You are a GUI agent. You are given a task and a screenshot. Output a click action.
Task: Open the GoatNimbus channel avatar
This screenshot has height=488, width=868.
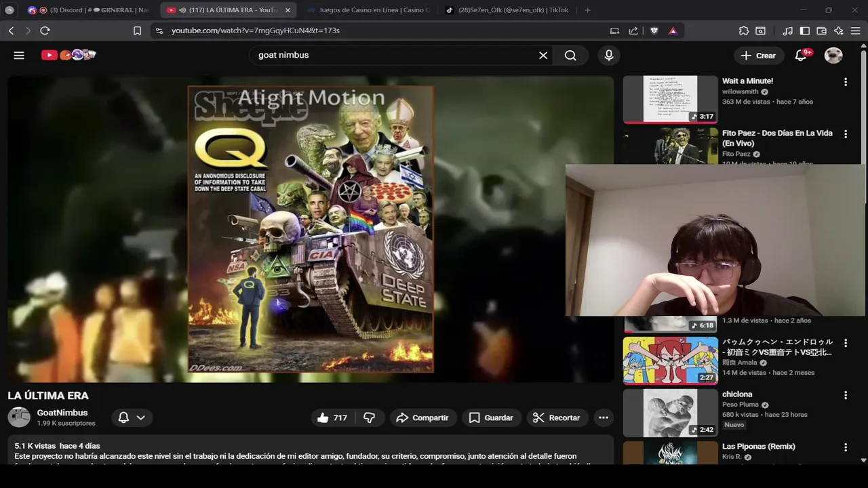19,418
